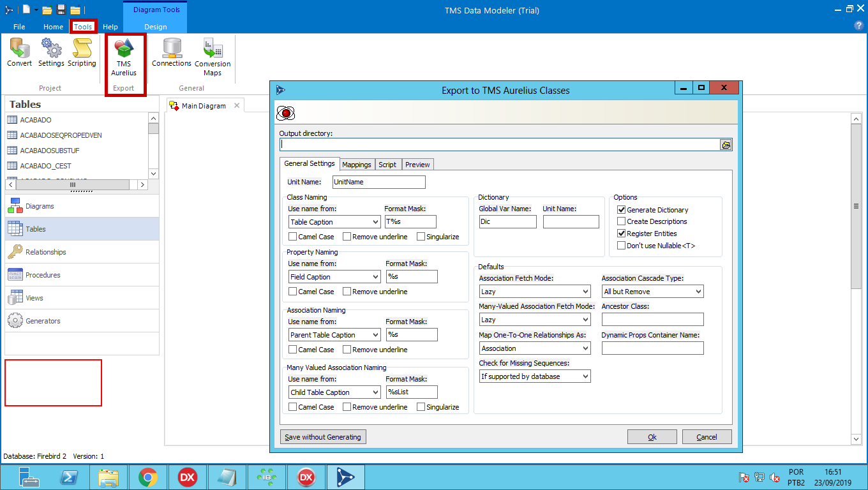Browse for output directory folder icon
868x490 pixels.
coord(726,145)
